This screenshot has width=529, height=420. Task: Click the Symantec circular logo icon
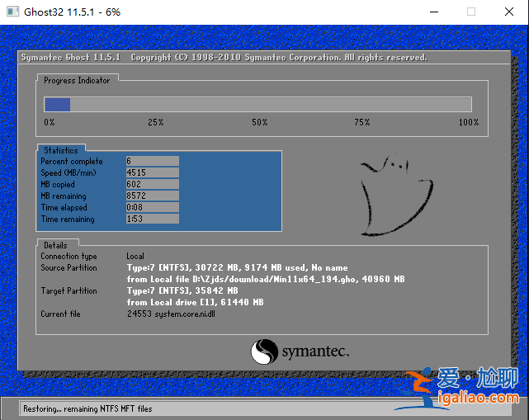263,352
